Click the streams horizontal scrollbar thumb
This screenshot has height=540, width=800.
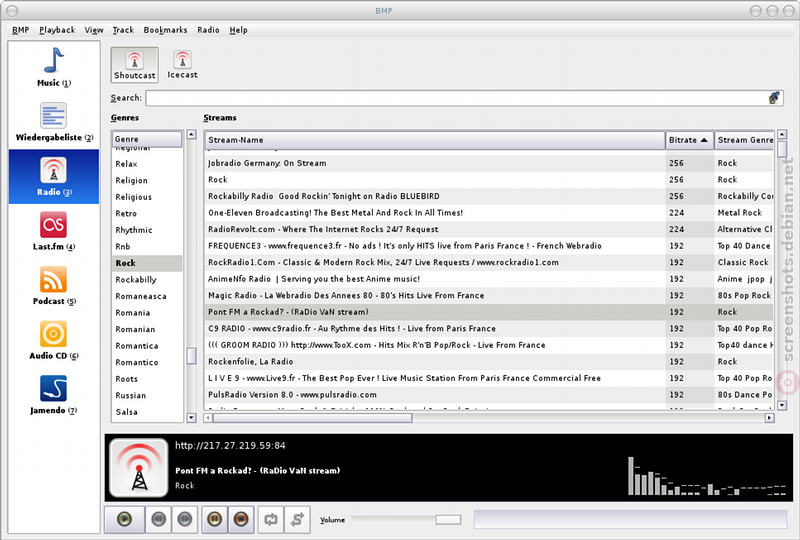click(312, 418)
